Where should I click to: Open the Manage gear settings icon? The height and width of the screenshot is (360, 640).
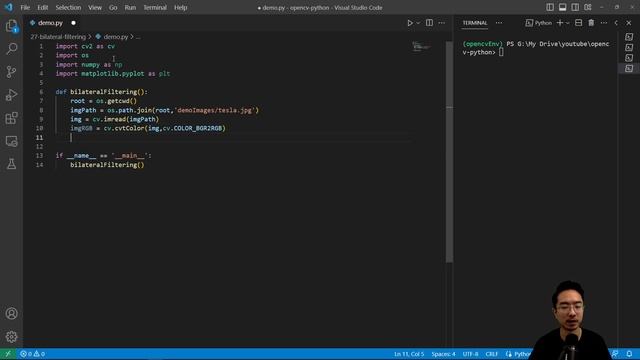11,337
